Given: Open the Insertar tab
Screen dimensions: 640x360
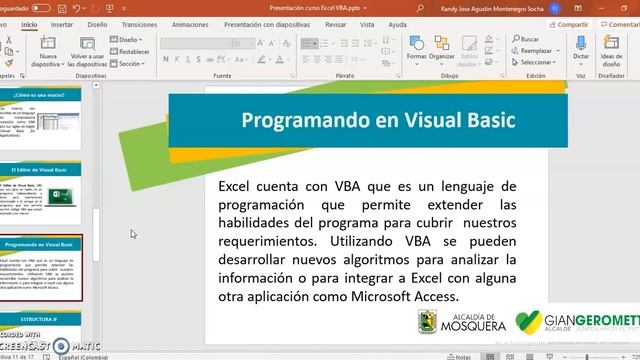Looking at the screenshot, I should pyautogui.click(x=62, y=25).
